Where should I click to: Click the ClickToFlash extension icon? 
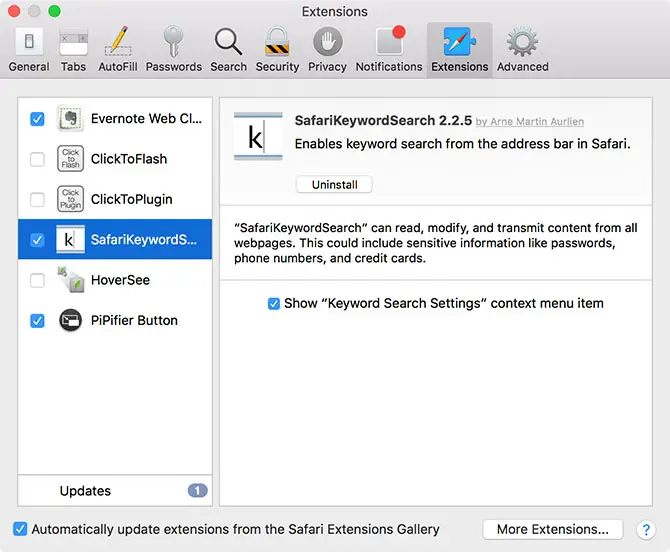point(71,159)
